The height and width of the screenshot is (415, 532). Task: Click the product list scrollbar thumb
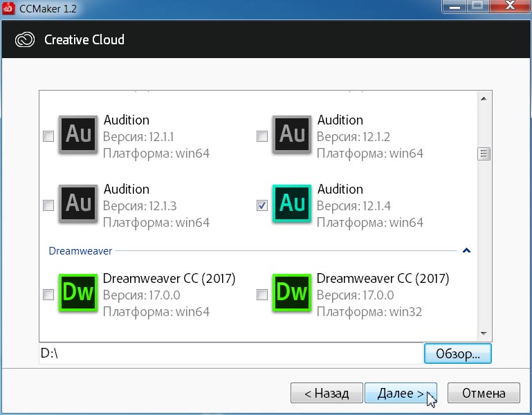[x=484, y=154]
